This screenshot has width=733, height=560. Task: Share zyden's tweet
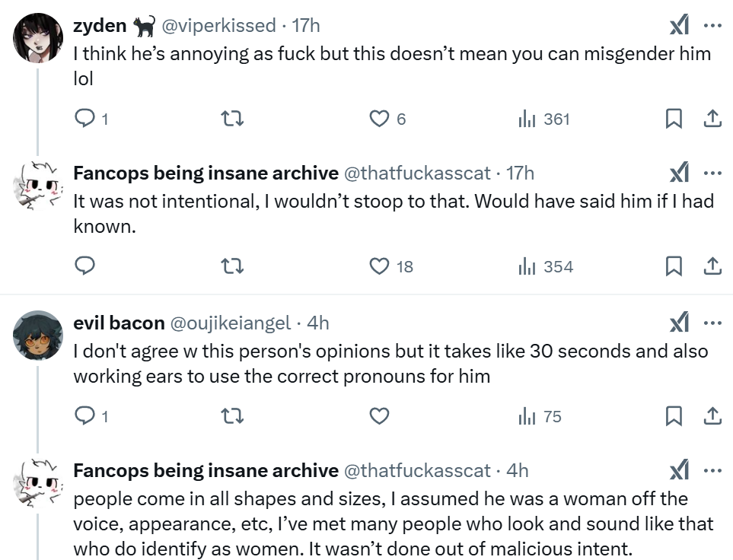coord(712,119)
